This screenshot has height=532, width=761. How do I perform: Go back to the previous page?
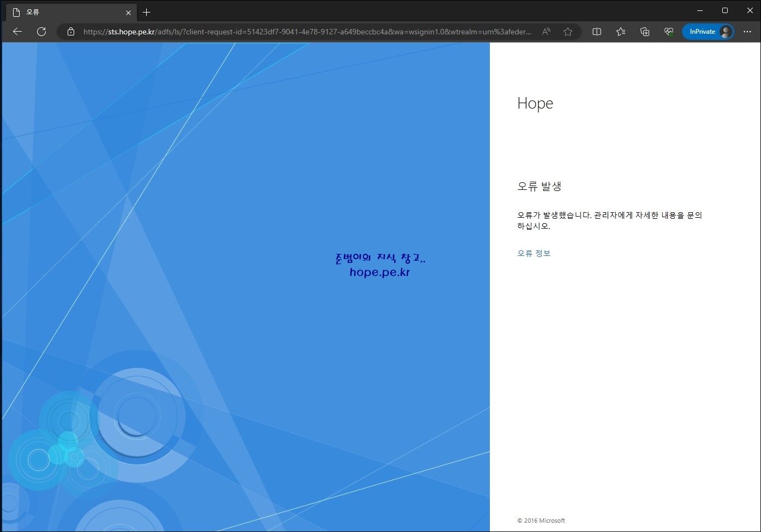[x=17, y=32]
